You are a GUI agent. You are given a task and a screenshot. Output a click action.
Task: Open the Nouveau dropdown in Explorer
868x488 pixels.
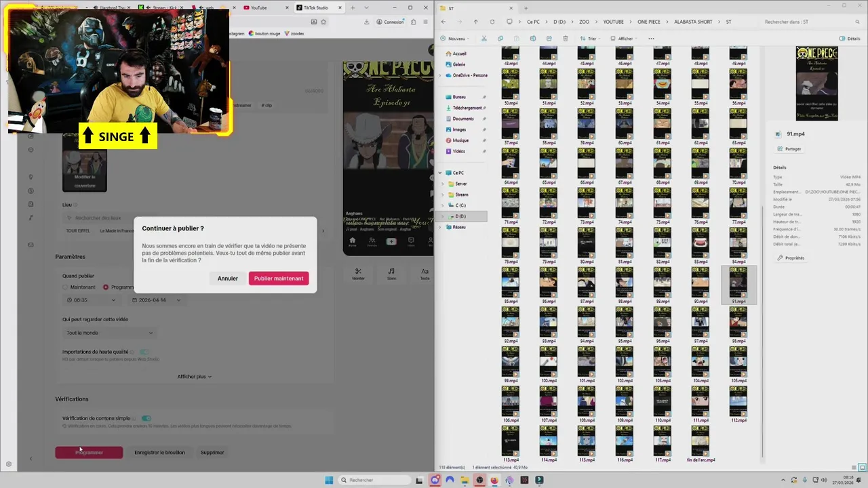[456, 39]
